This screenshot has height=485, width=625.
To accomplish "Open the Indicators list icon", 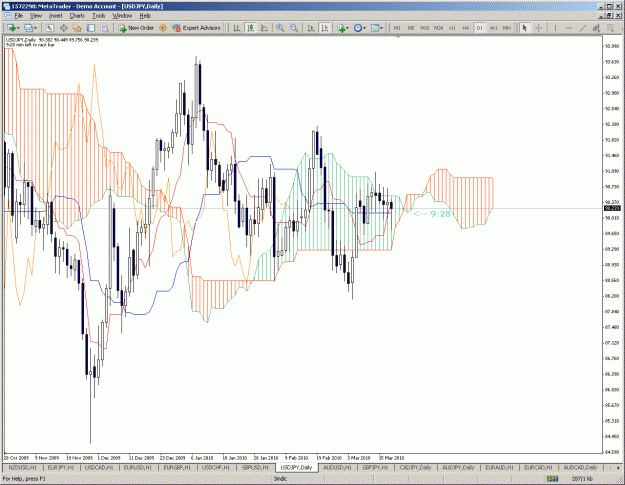I will click(341, 28).
